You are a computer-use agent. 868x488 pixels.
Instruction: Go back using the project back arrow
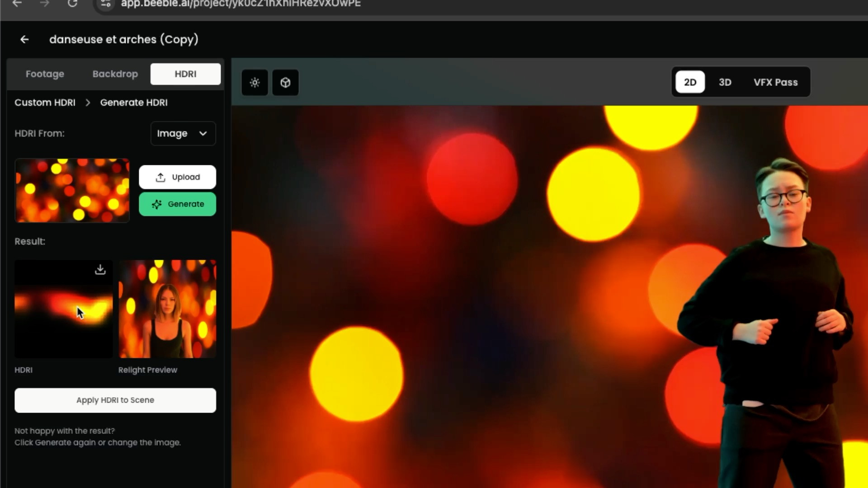click(24, 40)
